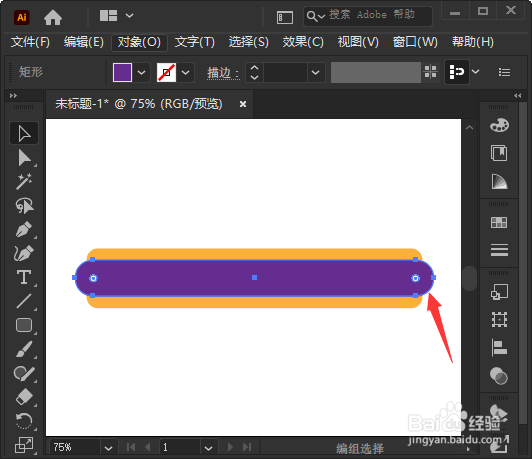Open the control bar list menu icon
The image size is (532, 459).
tap(504, 72)
